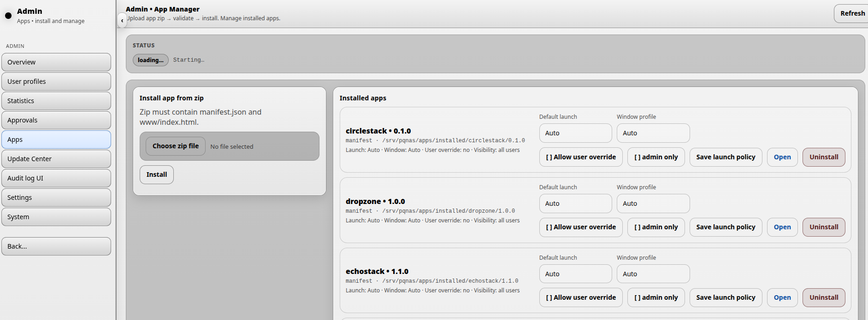
Task: Uninstall circlestack 0.1.0
Action: pos(824,157)
